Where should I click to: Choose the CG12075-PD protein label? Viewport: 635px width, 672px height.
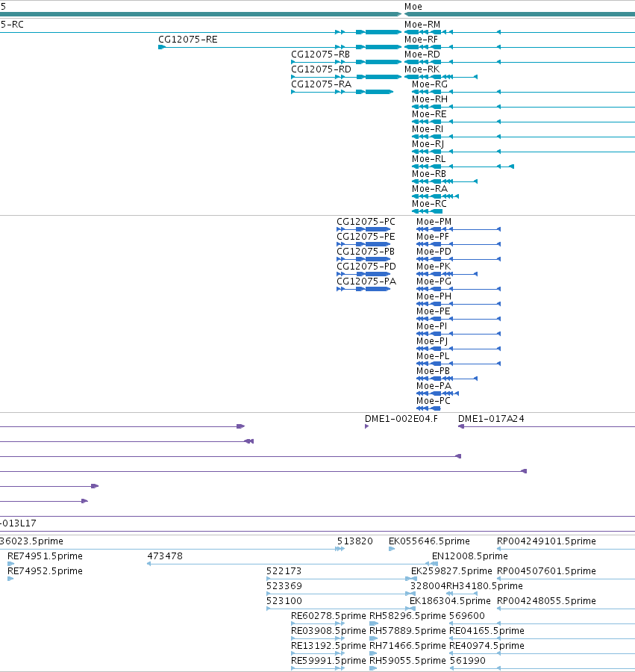366,267
